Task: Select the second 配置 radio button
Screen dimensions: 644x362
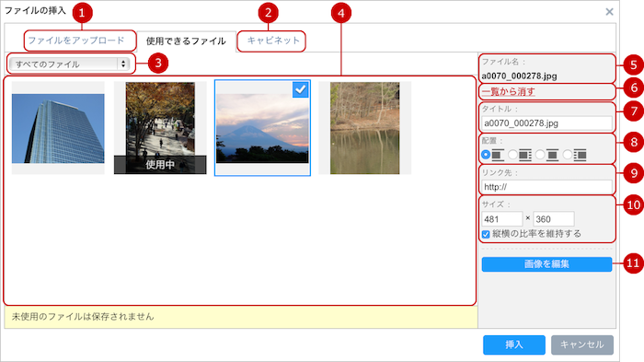Action: point(513,155)
